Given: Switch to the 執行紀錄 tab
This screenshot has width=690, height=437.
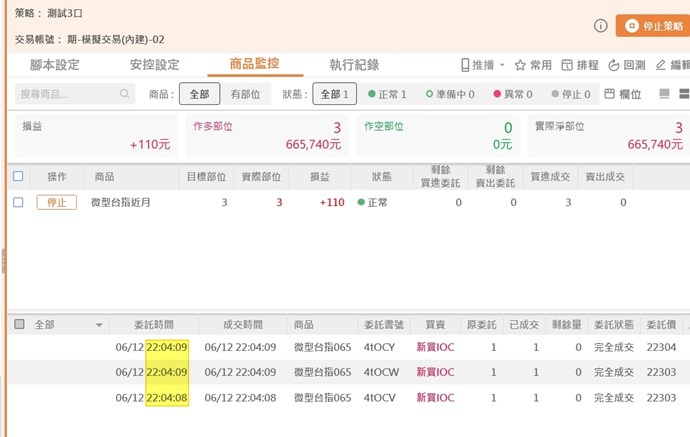Looking at the screenshot, I should (x=354, y=65).
